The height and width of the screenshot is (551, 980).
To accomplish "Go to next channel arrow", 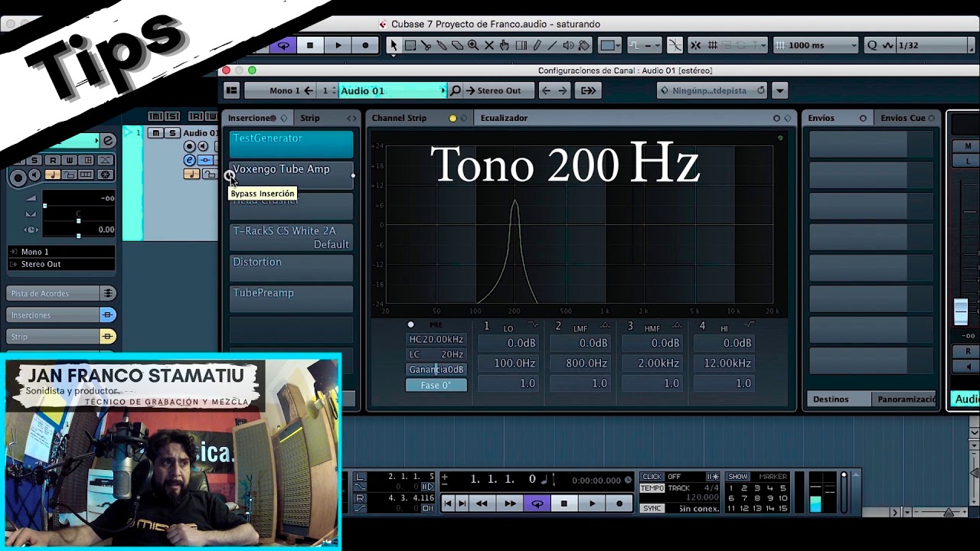I will coord(563,90).
